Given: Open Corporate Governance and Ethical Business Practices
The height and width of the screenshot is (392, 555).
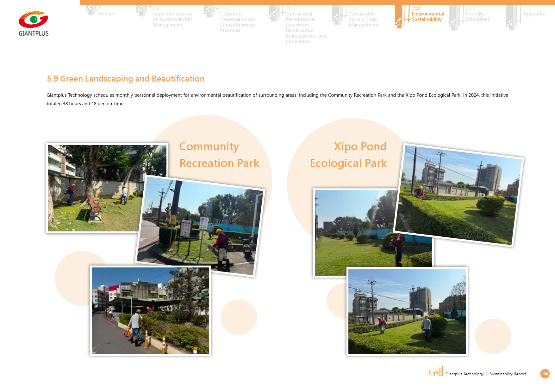Looking at the screenshot, I should (238, 22).
